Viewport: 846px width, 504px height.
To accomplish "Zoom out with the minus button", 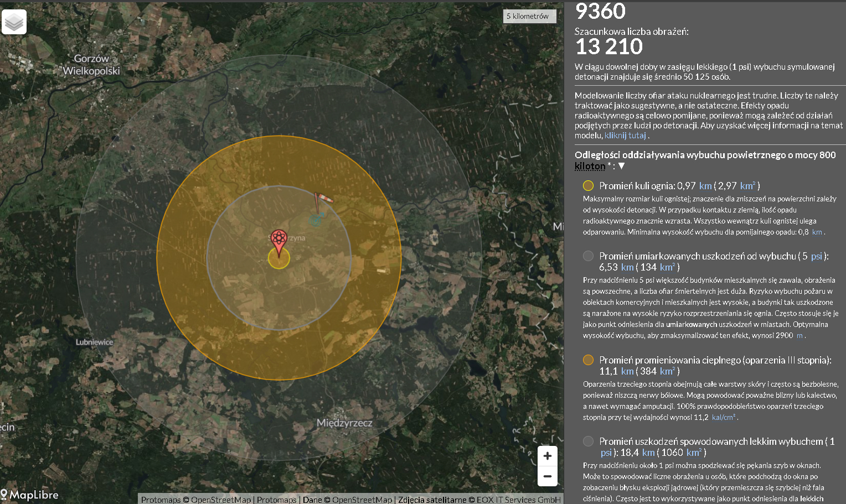I will pyautogui.click(x=547, y=476).
